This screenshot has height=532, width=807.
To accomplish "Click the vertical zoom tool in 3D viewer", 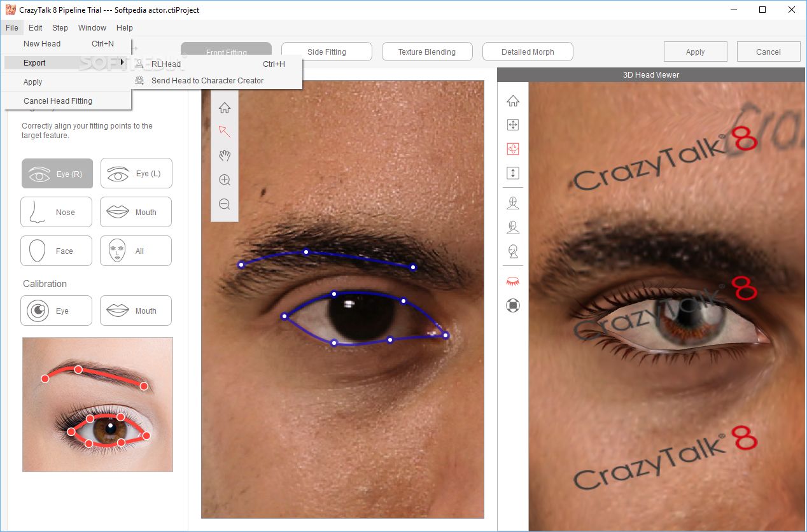I will pos(513,173).
